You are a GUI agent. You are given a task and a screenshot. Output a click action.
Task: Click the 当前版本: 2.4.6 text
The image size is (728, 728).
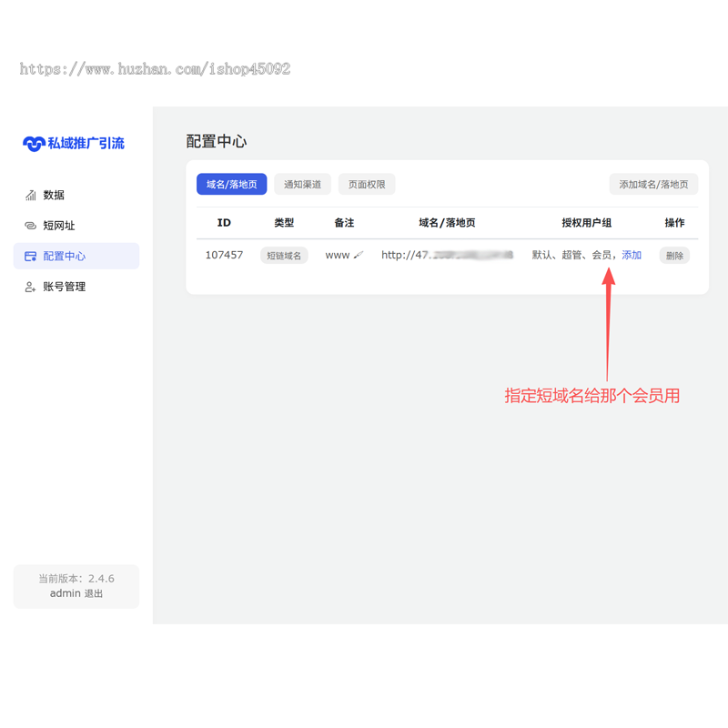click(x=76, y=579)
